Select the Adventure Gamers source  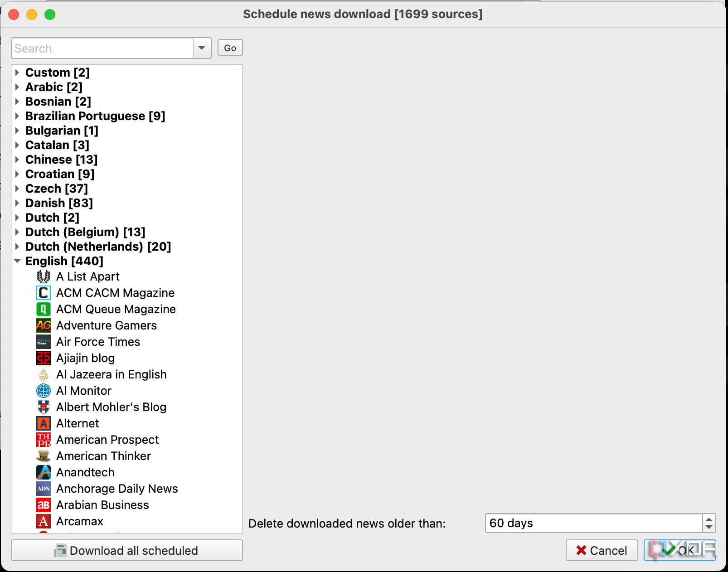[x=107, y=325]
